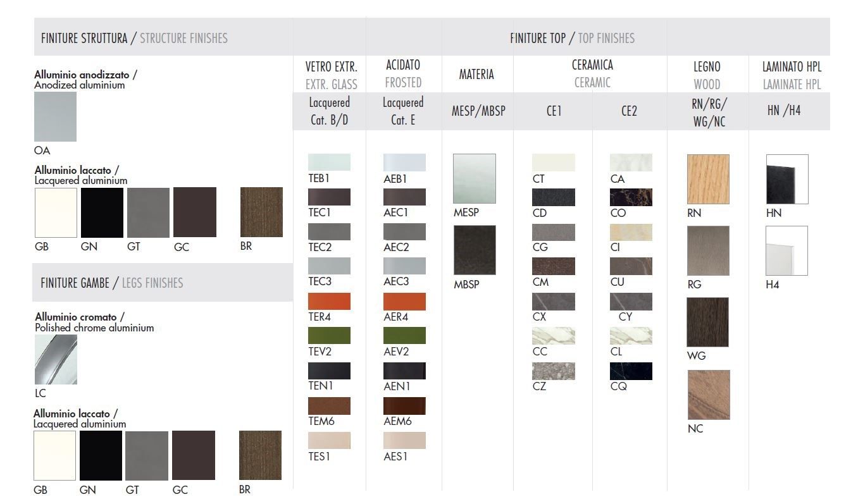851x504 pixels.
Task: Select the NC walnut wood swatch
Action: (708, 395)
